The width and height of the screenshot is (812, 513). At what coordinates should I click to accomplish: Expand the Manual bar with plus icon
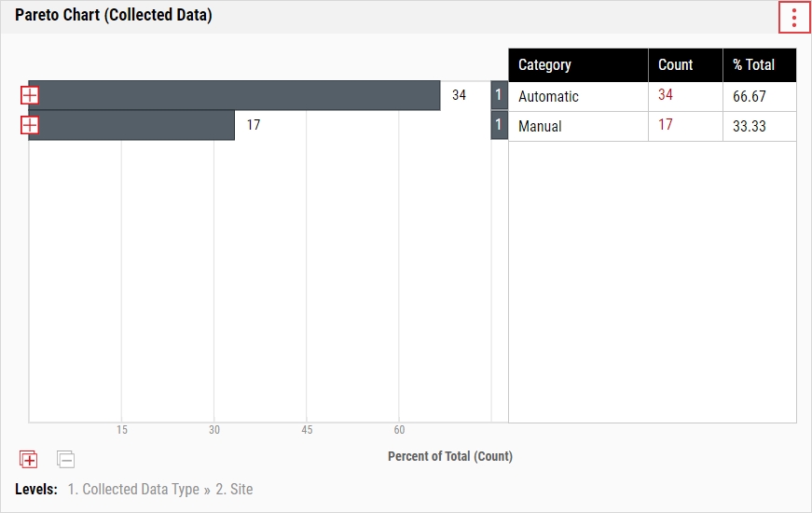click(30, 125)
